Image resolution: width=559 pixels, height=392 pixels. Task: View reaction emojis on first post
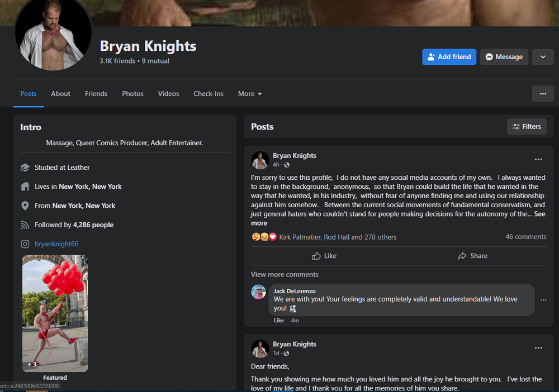click(264, 237)
